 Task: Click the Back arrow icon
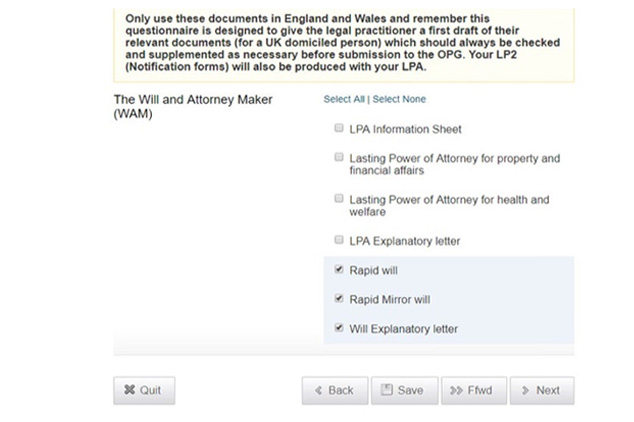(x=318, y=391)
